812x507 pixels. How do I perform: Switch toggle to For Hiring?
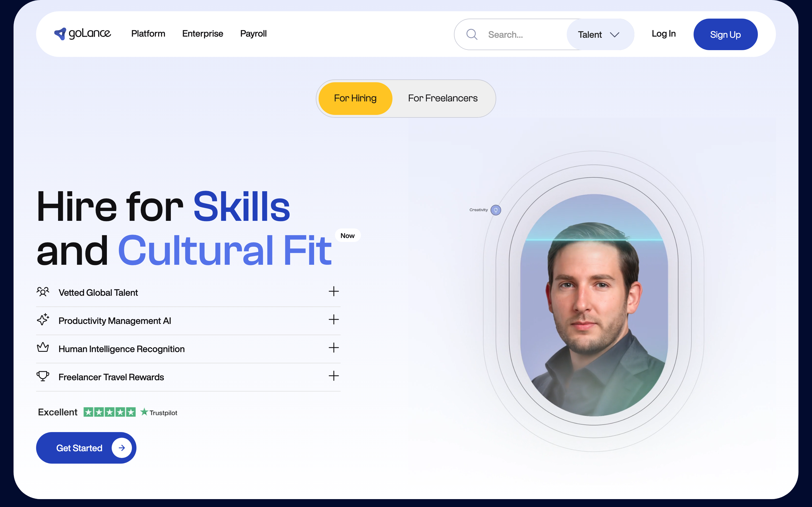click(x=355, y=98)
